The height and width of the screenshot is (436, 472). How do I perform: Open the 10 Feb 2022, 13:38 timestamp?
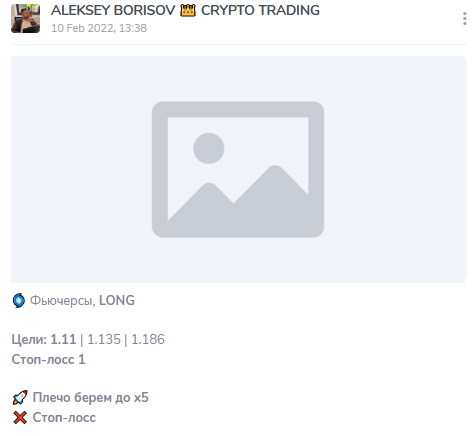pyautogui.click(x=99, y=28)
